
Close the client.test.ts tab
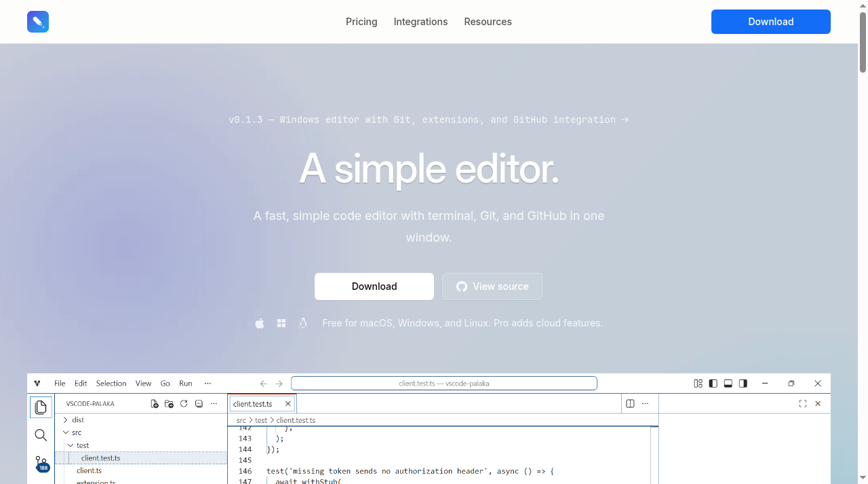click(x=288, y=404)
